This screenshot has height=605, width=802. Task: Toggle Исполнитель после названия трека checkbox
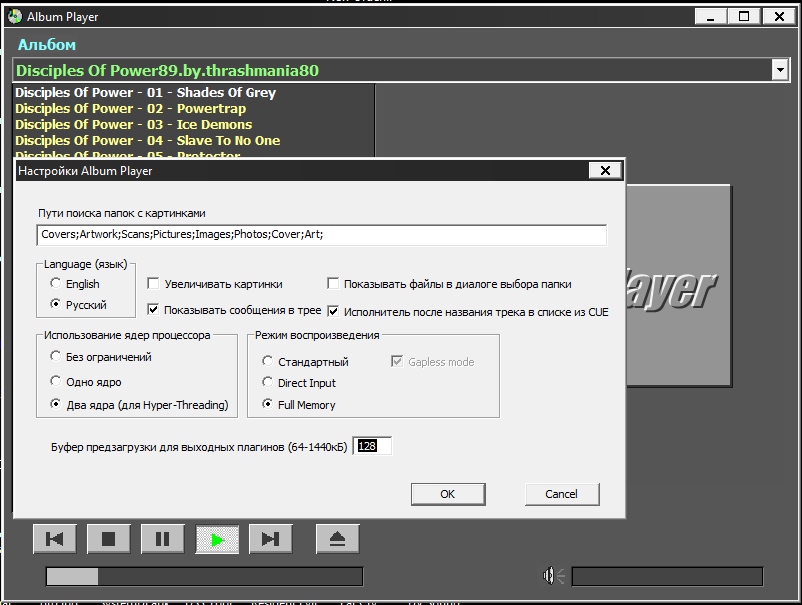333,311
